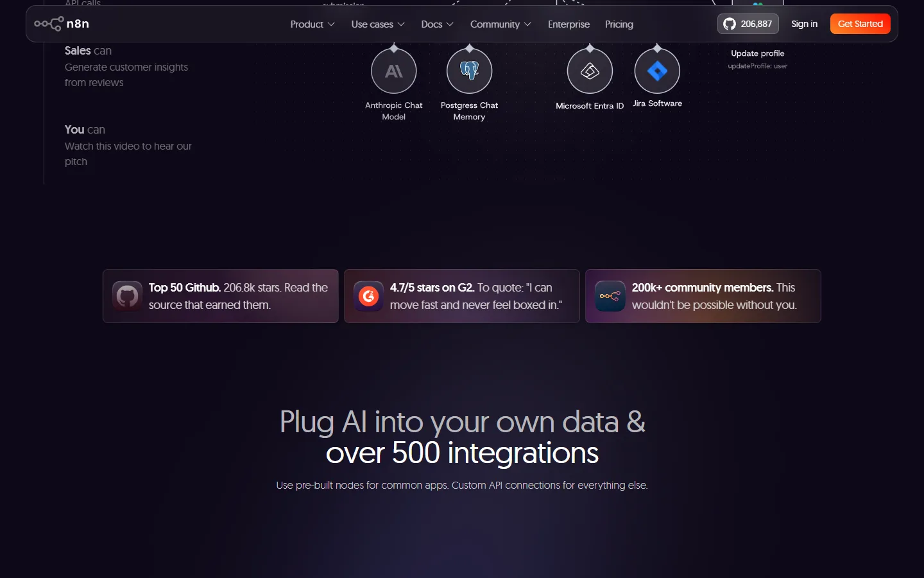Click Sign in
Viewport: 924px width, 578px height.
coord(804,24)
